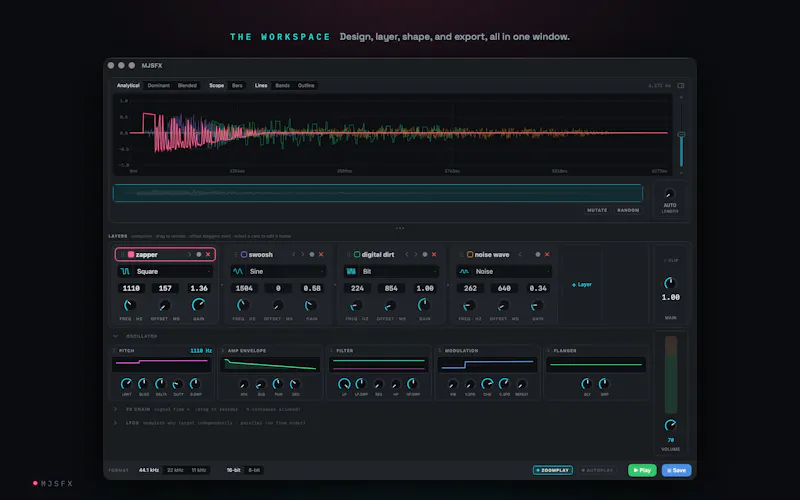Expand the FX Chain section
800x500 pixels.
[115, 409]
